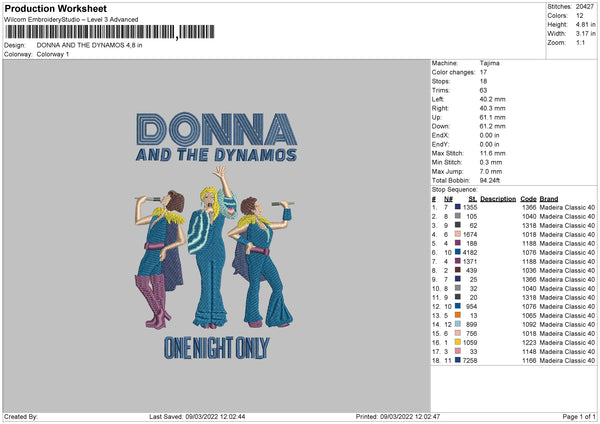Click stitch count '1674' in row 4
The width and height of the screenshot is (600, 424).
tap(470, 234)
